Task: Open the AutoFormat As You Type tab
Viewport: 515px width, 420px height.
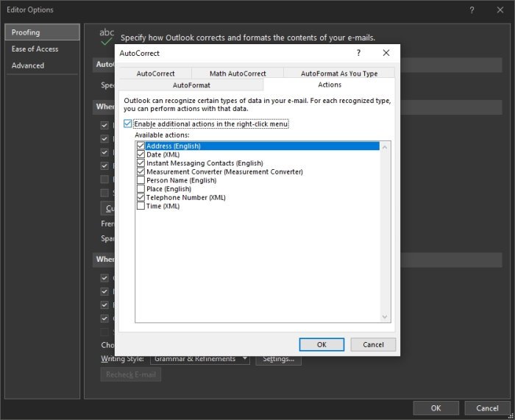Action: pyautogui.click(x=339, y=74)
